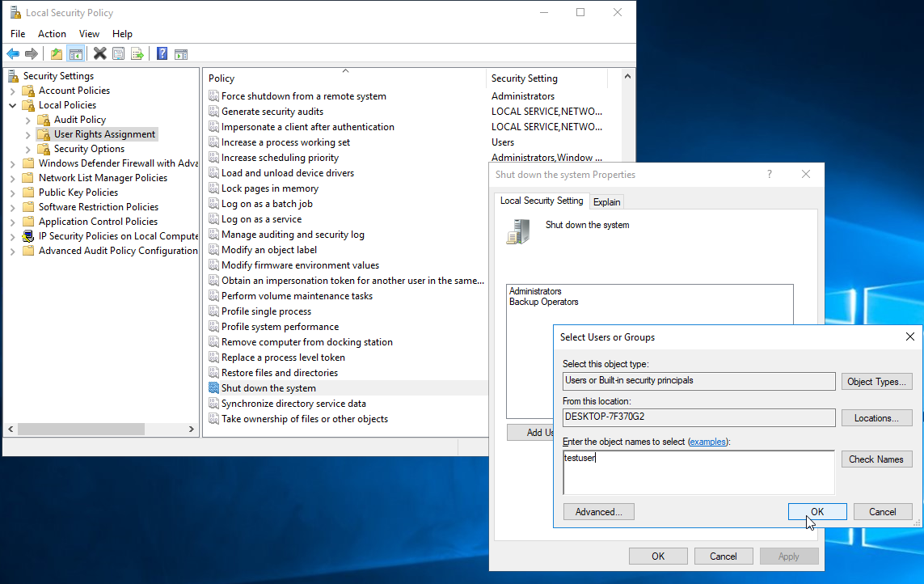Click the Forward arrow in the toolbar
Image resolution: width=924 pixels, height=584 pixels.
(32, 54)
